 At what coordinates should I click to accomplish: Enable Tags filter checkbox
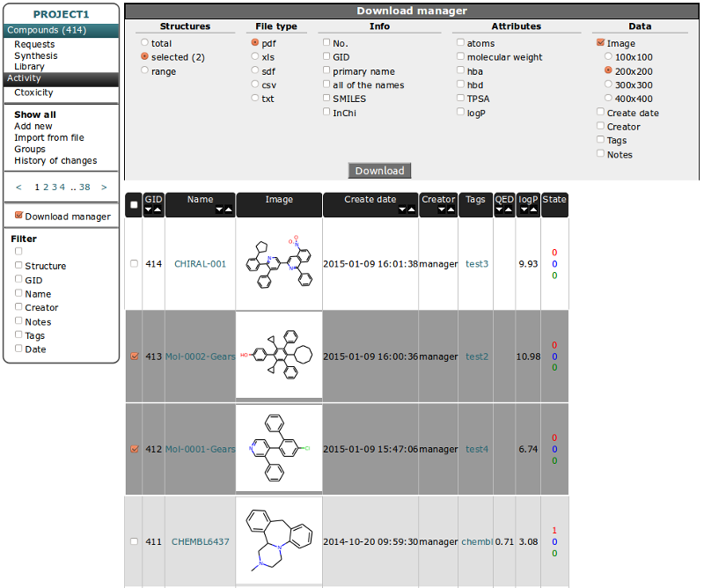click(x=18, y=334)
